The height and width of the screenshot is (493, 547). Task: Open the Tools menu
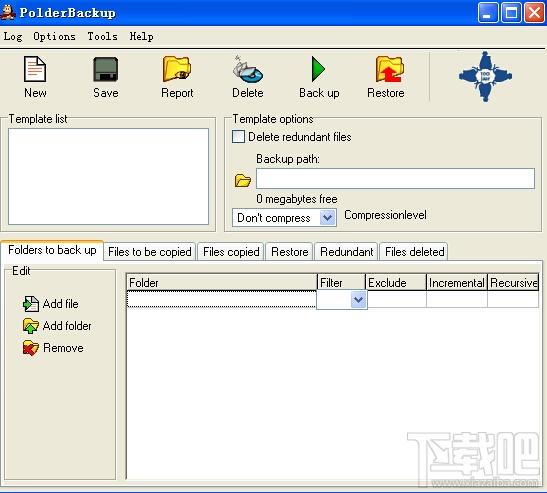click(x=103, y=37)
